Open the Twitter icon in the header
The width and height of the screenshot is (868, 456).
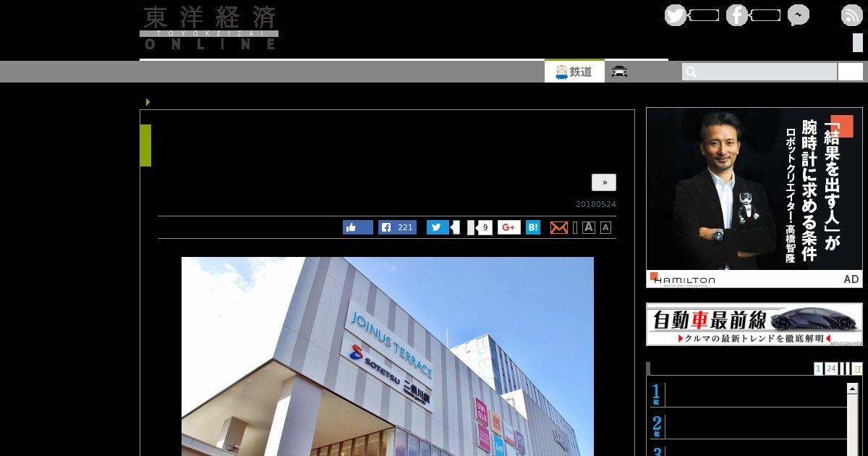[x=676, y=15]
